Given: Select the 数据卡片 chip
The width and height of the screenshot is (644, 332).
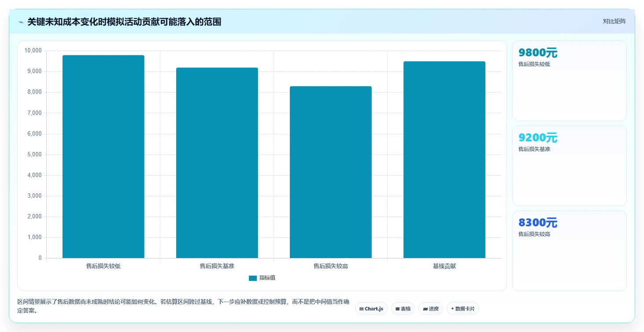Looking at the screenshot, I should coord(463,309).
